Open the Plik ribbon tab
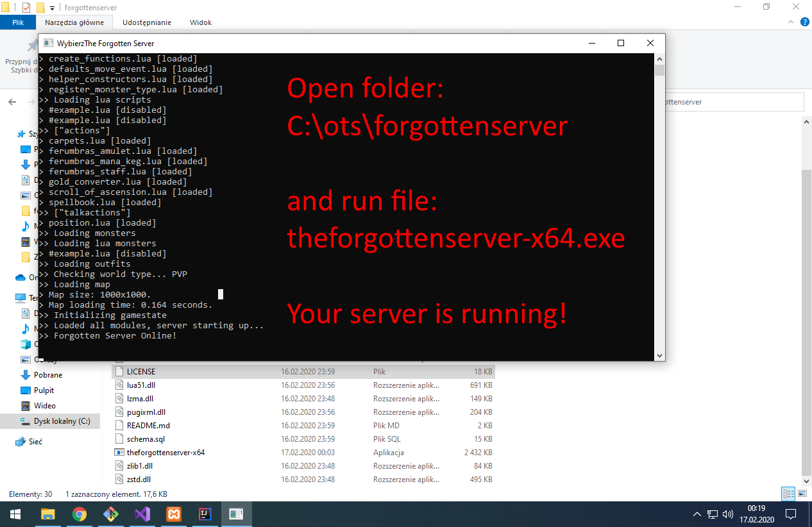812x527 pixels. pos(18,22)
